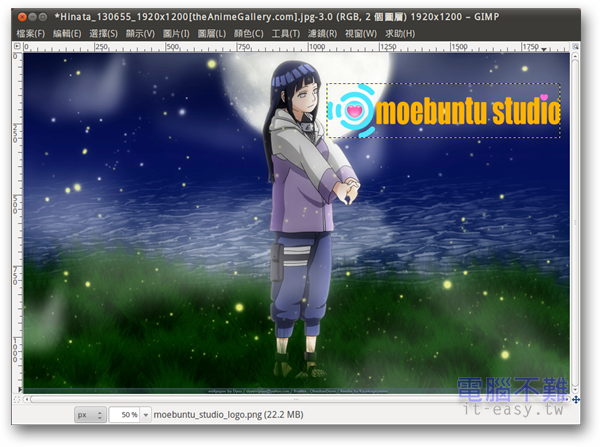The image size is (600, 447).
Task: Open the 檔案(F) file menu
Action: coord(31,34)
